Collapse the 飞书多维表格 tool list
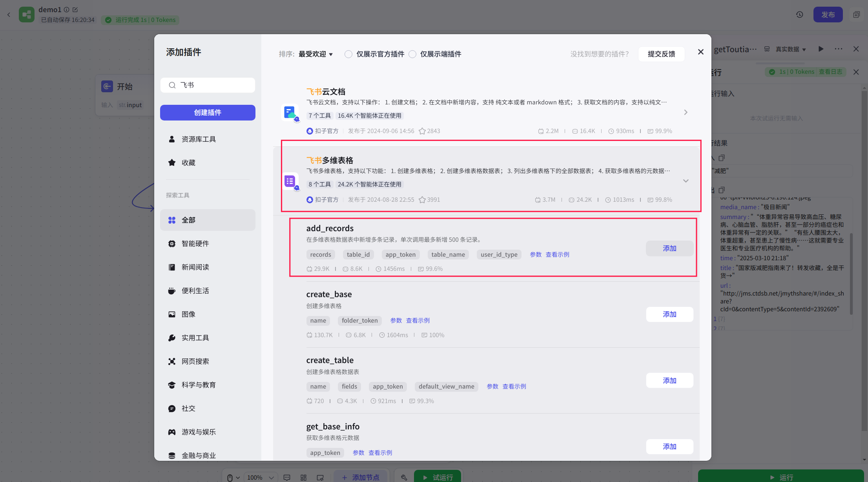868x482 pixels. click(x=686, y=181)
